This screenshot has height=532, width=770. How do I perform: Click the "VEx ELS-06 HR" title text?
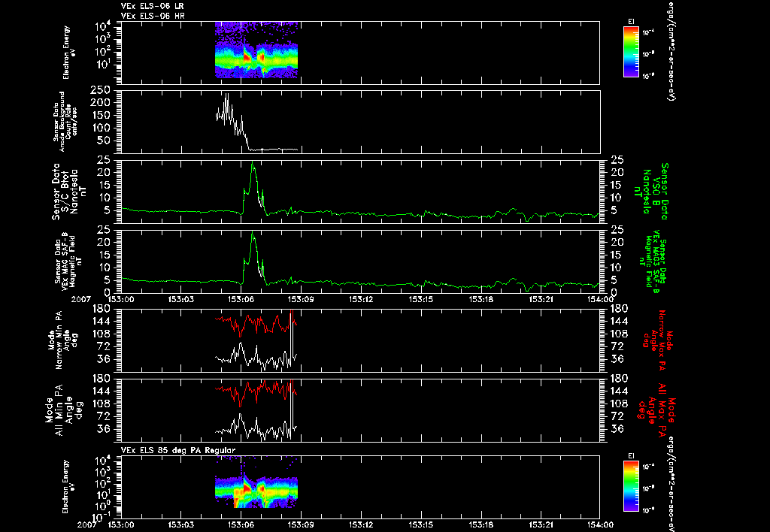(x=152, y=17)
